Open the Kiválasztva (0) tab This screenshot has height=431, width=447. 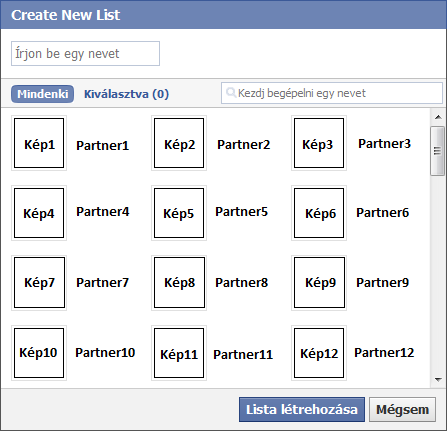pyautogui.click(x=126, y=94)
